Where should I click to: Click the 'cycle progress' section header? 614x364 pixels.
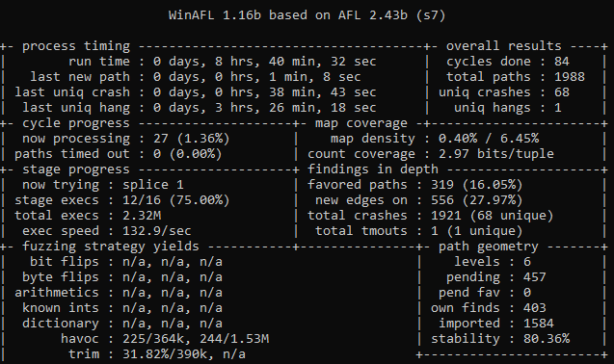click(76, 123)
